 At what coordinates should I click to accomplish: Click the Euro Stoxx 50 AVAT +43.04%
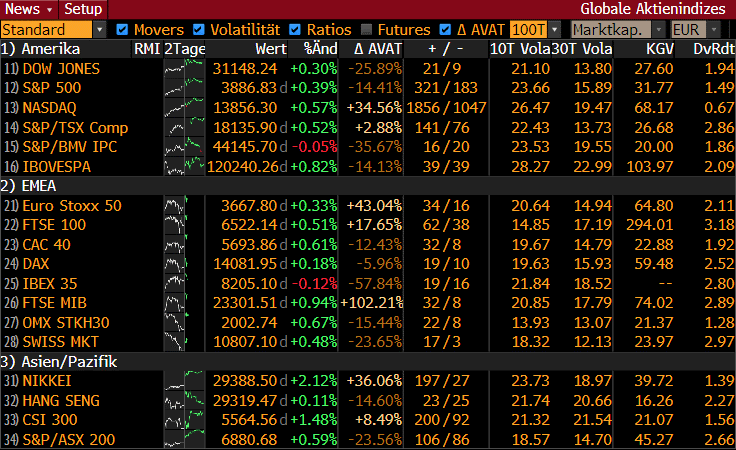tap(374, 206)
